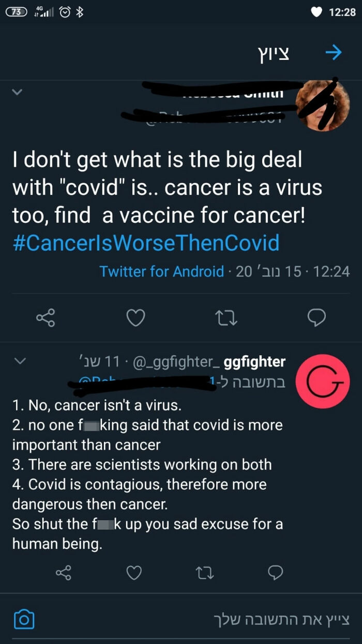Retweet the #CancerIsWorseThenCovid tweet
The height and width of the screenshot is (644, 362).
pyautogui.click(x=225, y=318)
